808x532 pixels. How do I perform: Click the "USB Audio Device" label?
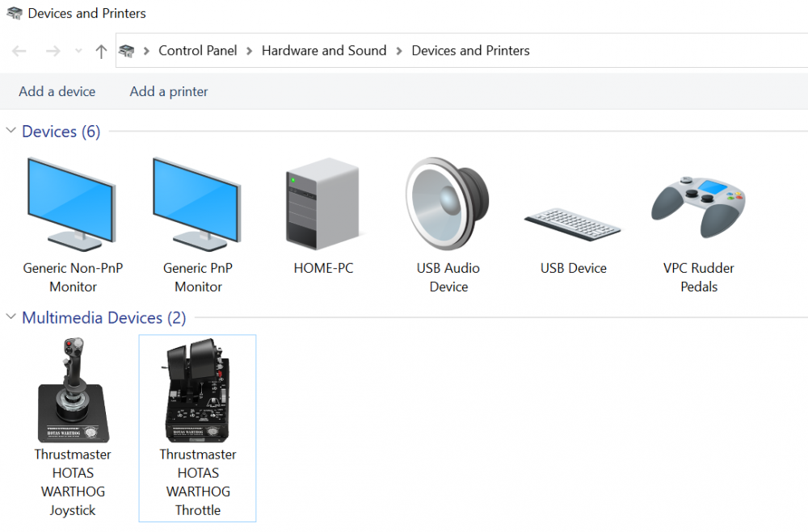click(448, 278)
